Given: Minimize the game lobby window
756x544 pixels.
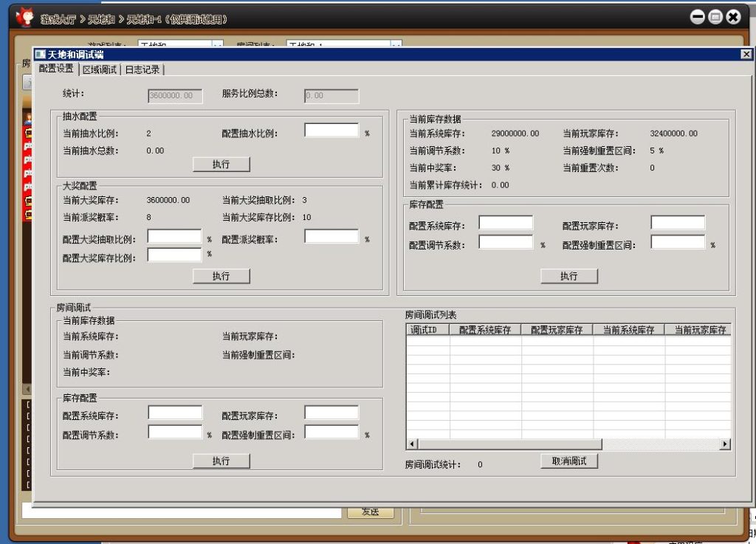Looking at the screenshot, I should (x=698, y=17).
